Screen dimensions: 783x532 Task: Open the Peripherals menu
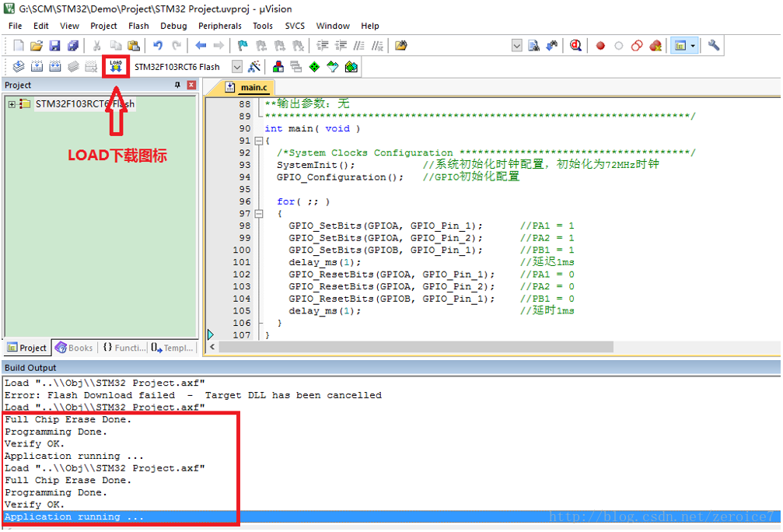point(220,26)
